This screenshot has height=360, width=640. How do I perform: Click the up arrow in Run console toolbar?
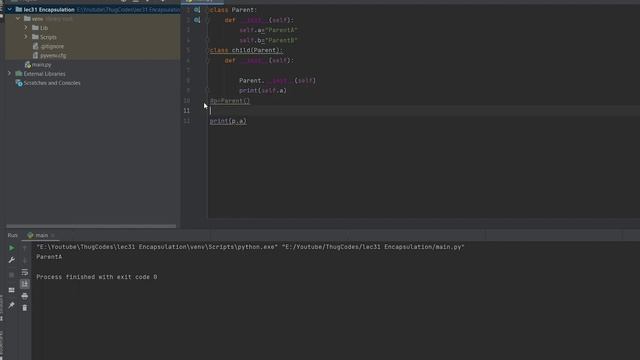(x=24, y=248)
